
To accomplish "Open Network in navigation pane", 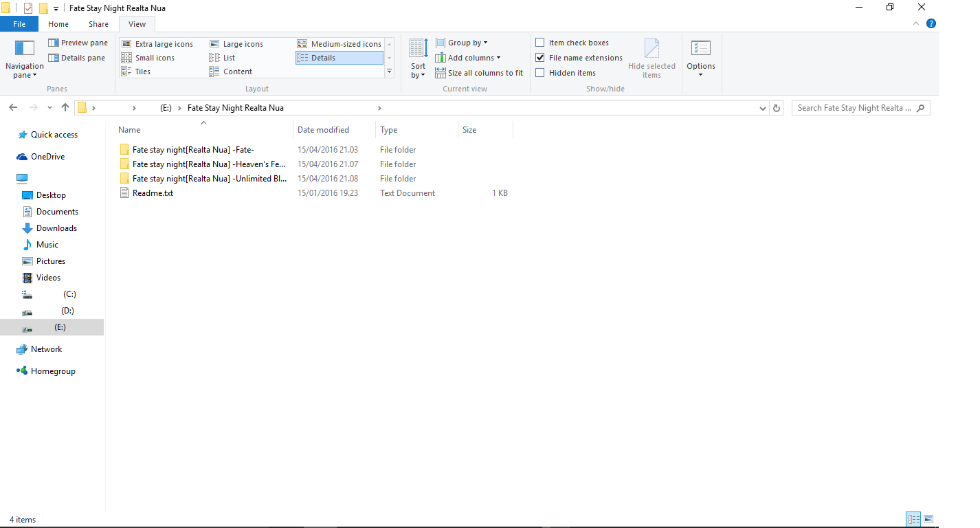I will [39, 349].
